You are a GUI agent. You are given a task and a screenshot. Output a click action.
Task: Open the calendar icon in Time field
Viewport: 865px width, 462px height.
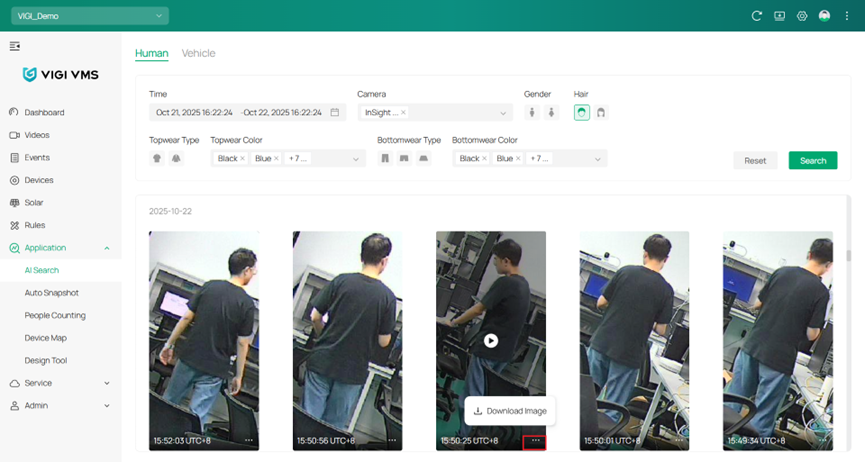(x=335, y=113)
